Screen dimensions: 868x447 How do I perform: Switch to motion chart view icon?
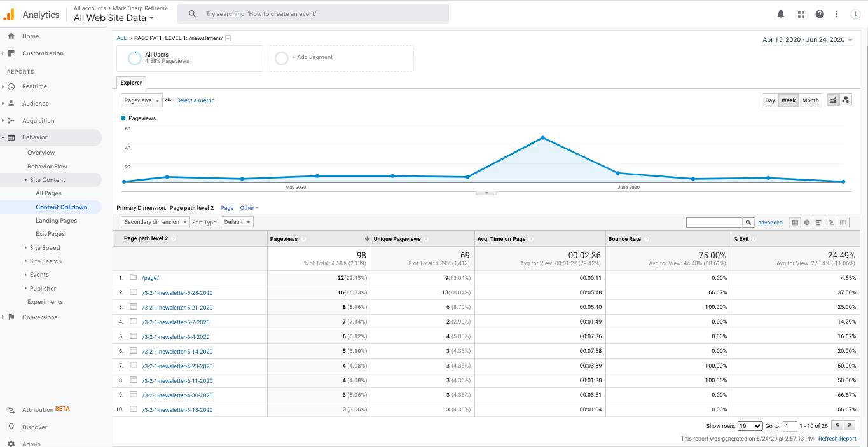pyautogui.click(x=845, y=100)
